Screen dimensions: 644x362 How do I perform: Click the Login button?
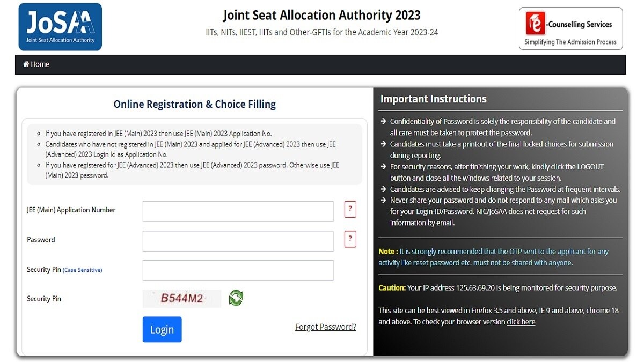(162, 329)
